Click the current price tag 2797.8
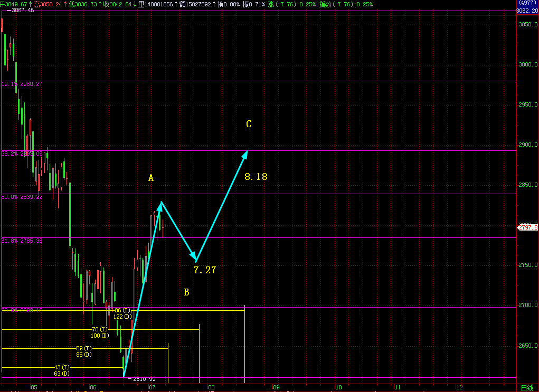Image resolution: width=539 pixels, height=392 pixels. click(527, 227)
